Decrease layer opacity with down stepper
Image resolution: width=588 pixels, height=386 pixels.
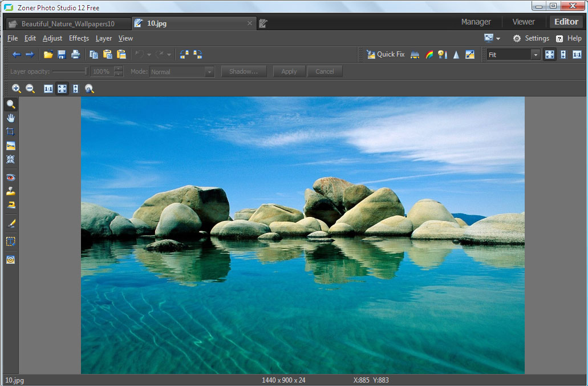point(119,74)
